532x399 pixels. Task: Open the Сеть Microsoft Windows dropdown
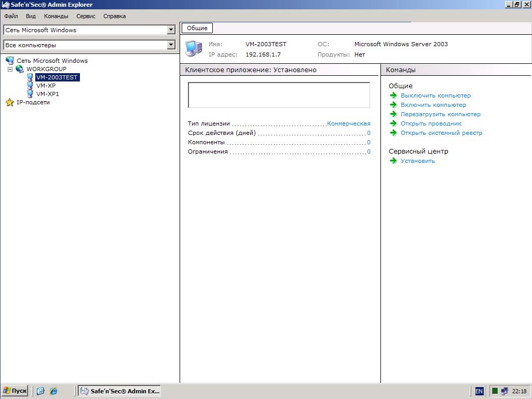pos(171,30)
